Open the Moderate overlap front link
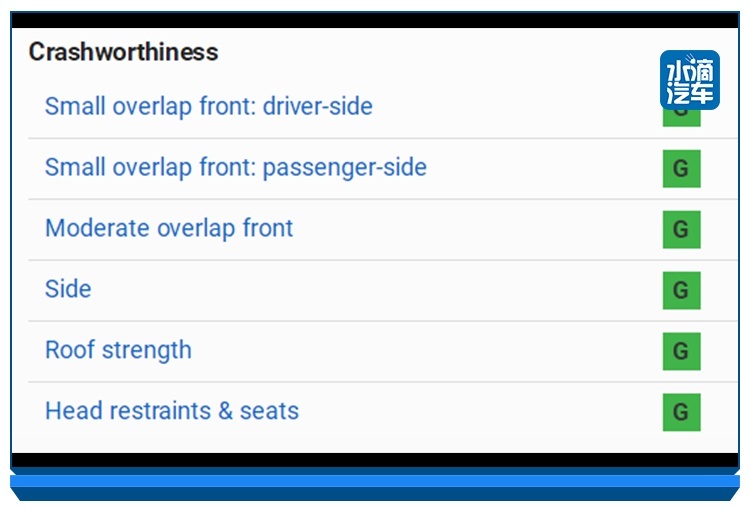This screenshot has width=750, height=510. (x=169, y=228)
